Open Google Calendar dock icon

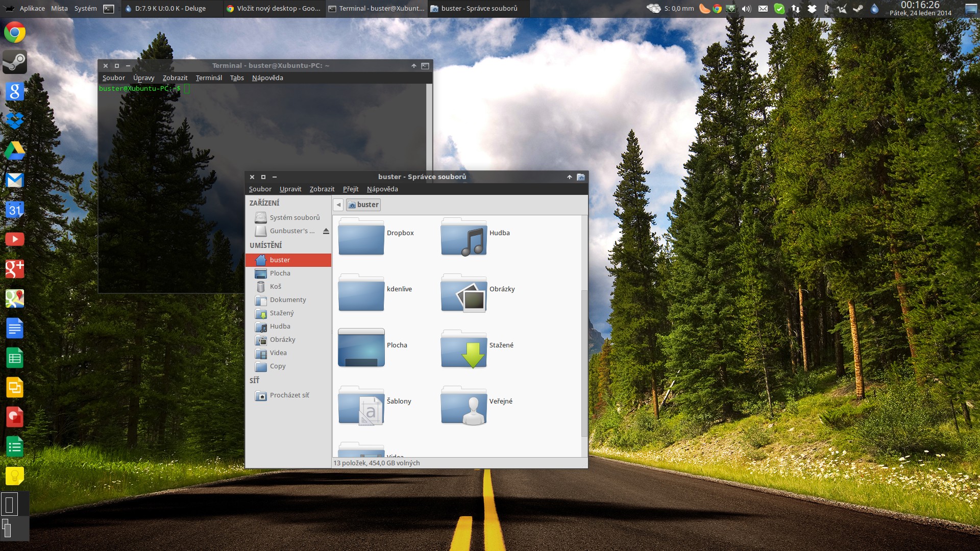[x=15, y=210]
